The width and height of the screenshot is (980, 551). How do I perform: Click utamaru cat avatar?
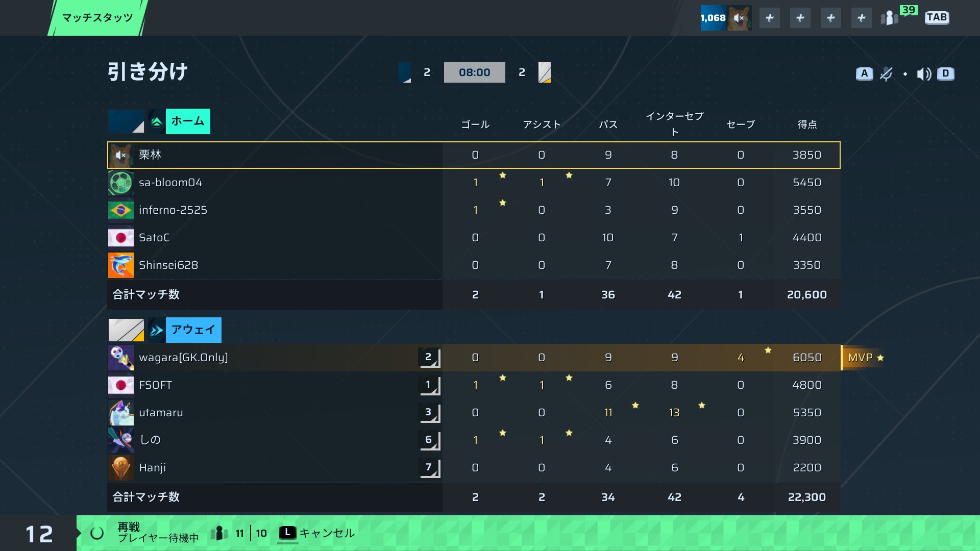[x=121, y=413]
